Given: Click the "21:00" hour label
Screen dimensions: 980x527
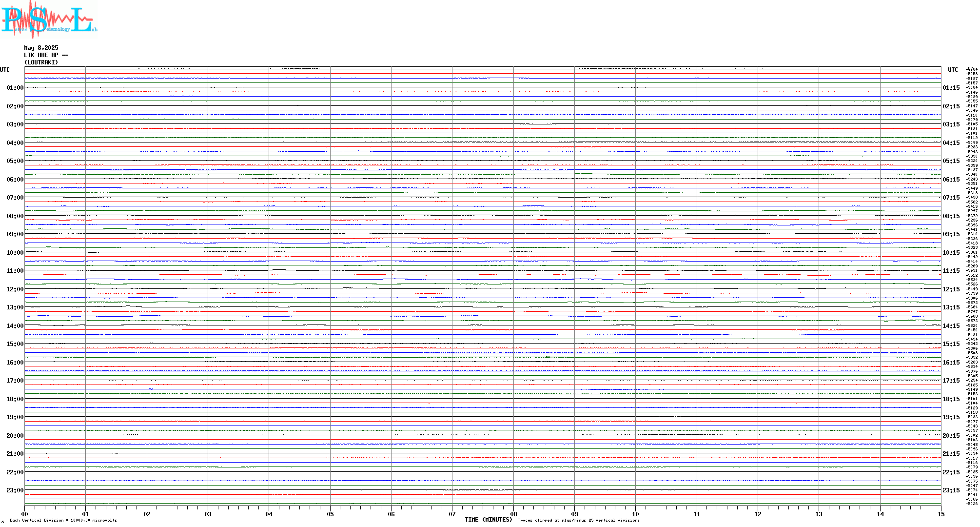Looking at the screenshot, I should [15, 454].
